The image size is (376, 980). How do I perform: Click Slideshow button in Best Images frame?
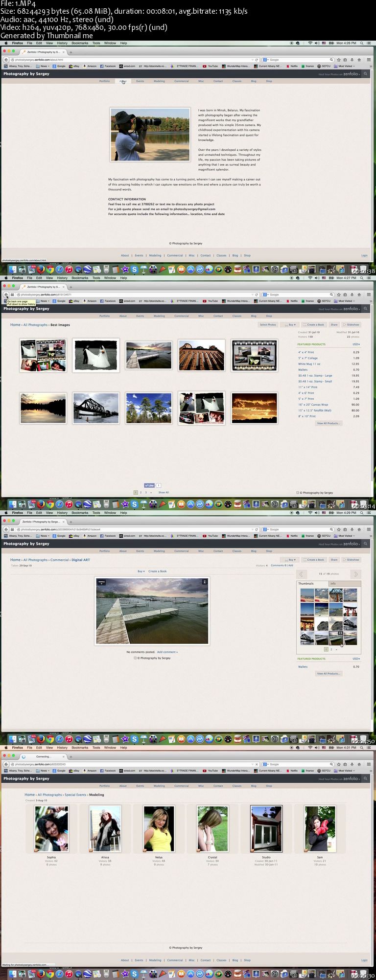(352, 324)
